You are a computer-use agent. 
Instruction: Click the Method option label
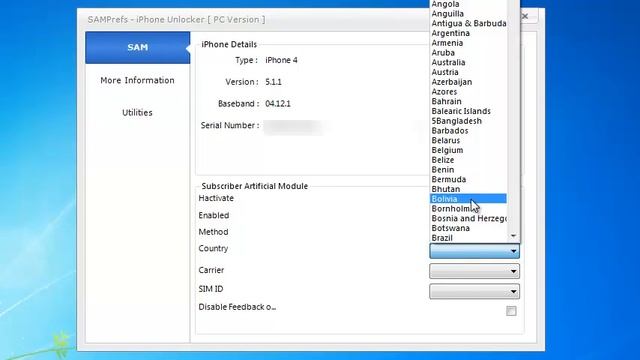(x=213, y=232)
